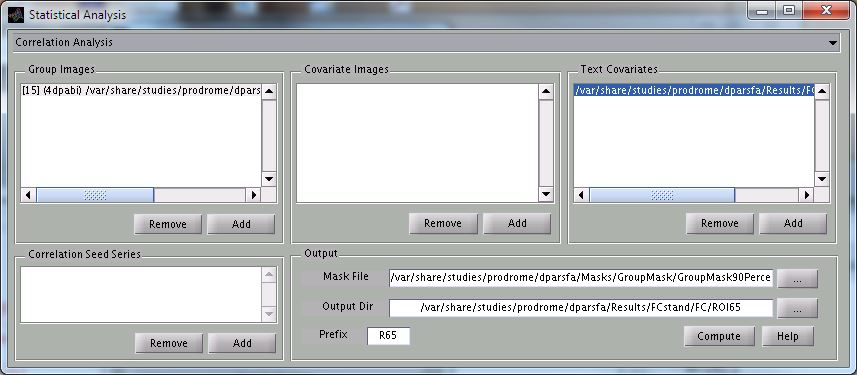Image resolution: width=857 pixels, height=375 pixels.
Task: Click the application icon in title bar
Action: (16, 14)
